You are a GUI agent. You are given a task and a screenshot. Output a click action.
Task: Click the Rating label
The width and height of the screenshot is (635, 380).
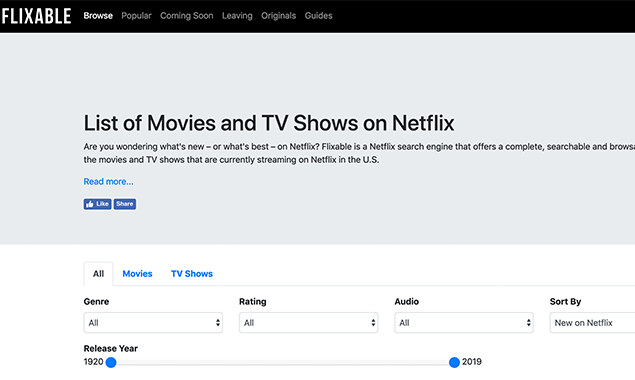(x=253, y=301)
